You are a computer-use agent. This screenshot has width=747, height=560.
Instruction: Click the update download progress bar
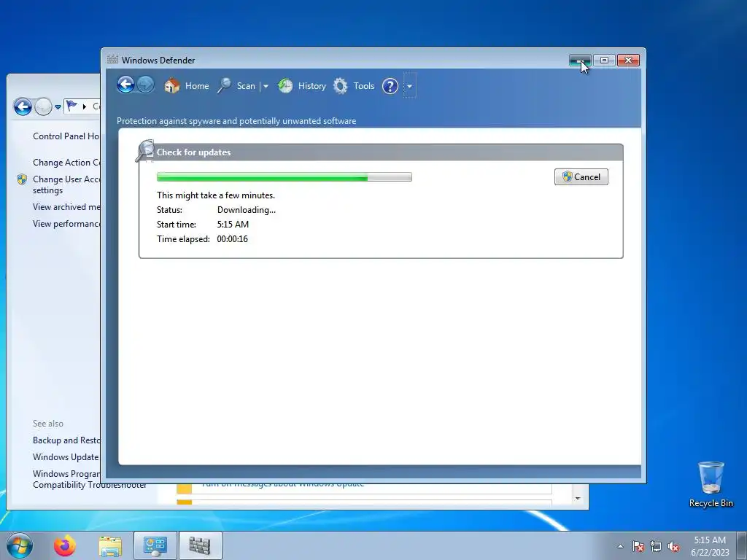285,177
